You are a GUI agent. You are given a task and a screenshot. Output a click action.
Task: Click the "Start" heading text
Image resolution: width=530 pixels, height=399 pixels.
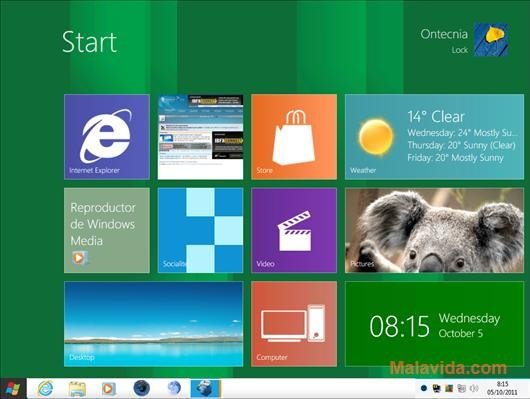(90, 42)
